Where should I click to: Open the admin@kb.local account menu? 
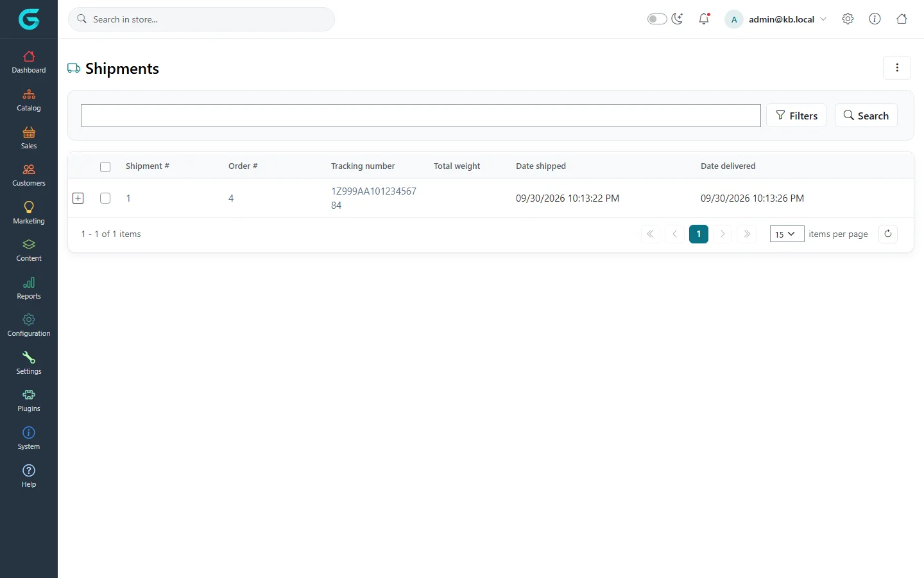[x=776, y=19]
